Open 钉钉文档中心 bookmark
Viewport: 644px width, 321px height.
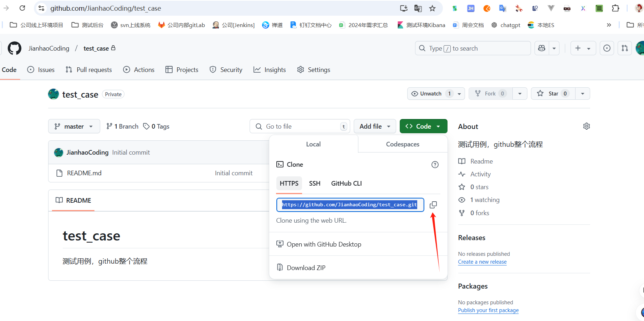[311, 25]
